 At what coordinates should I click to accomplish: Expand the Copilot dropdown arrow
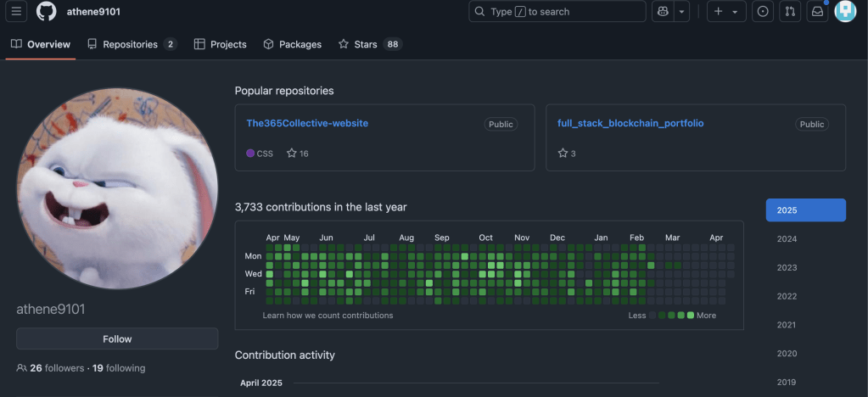[x=680, y=12]
